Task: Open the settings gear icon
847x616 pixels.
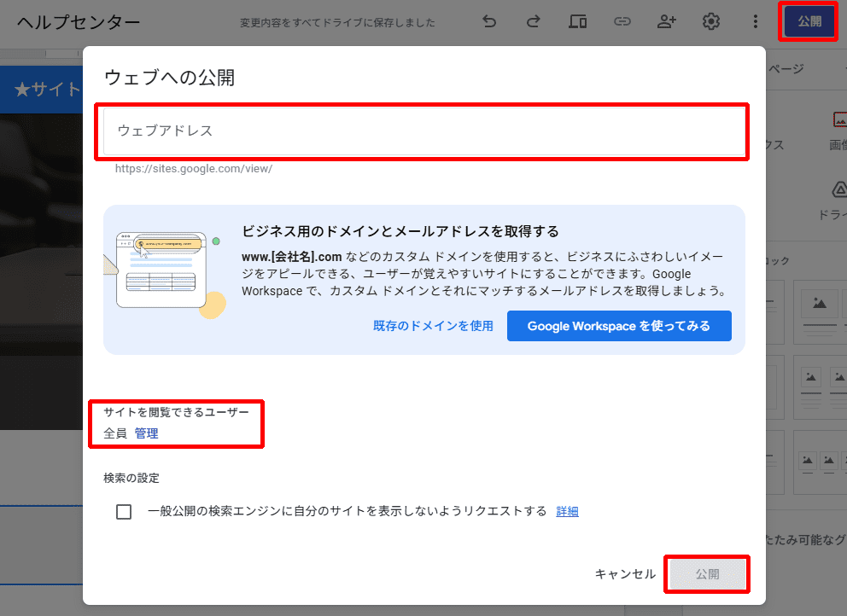Action: tap(711, 21)
